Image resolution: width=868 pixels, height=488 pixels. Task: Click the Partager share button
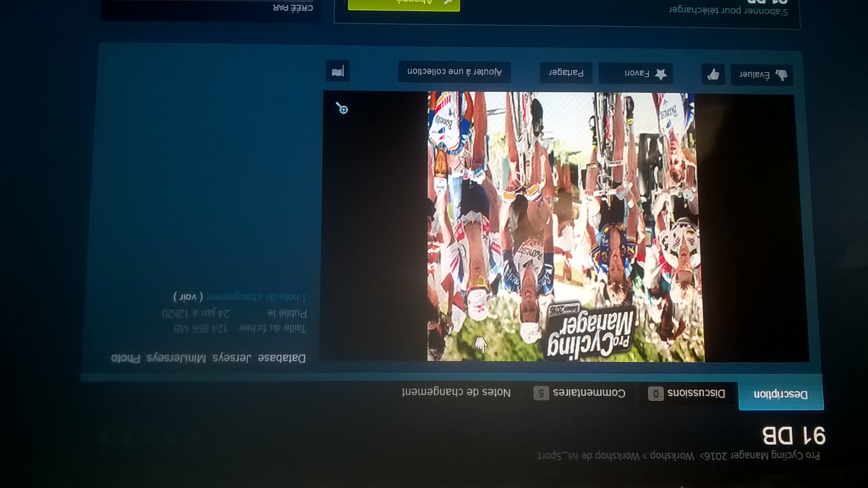(566, 72)
